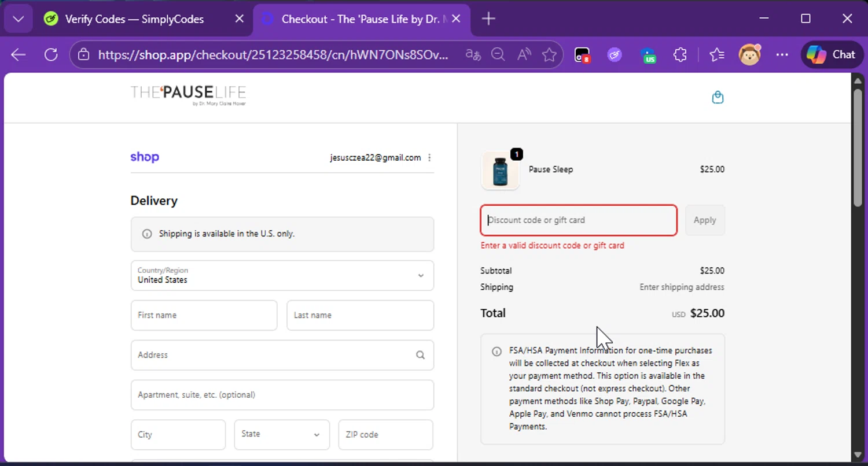Focus the ZIP code field
The width and height of the screenshot is (868, 466).
pyautogui.click(x=386, y=435)
